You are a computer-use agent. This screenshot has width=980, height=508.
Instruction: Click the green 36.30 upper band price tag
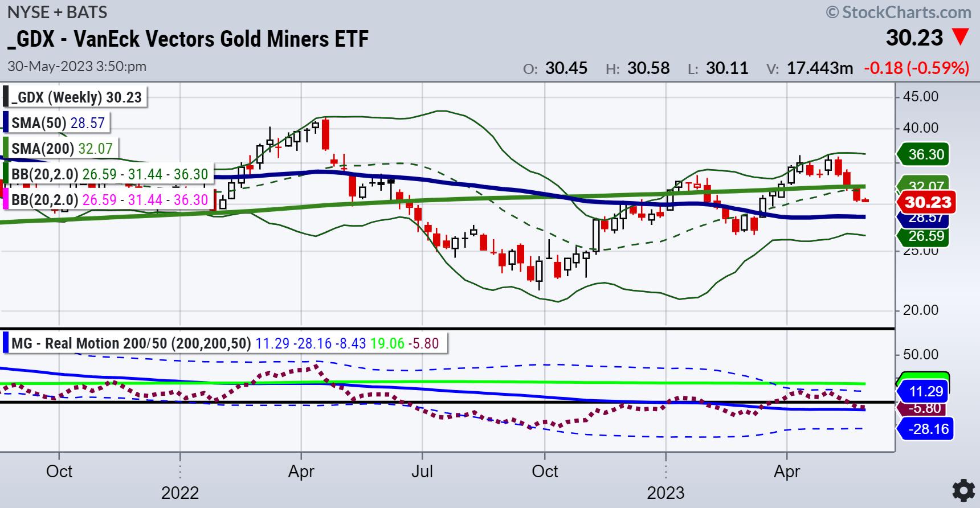click(x=923, y=154)
